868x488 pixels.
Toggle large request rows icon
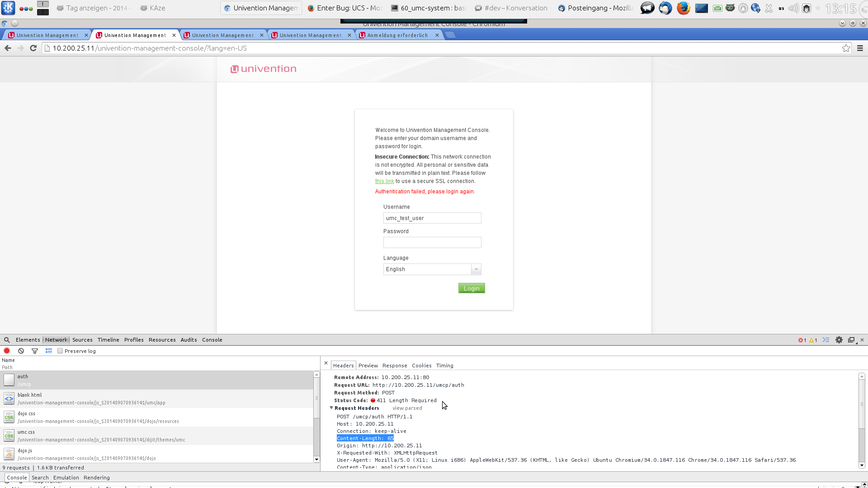point(49,351)
